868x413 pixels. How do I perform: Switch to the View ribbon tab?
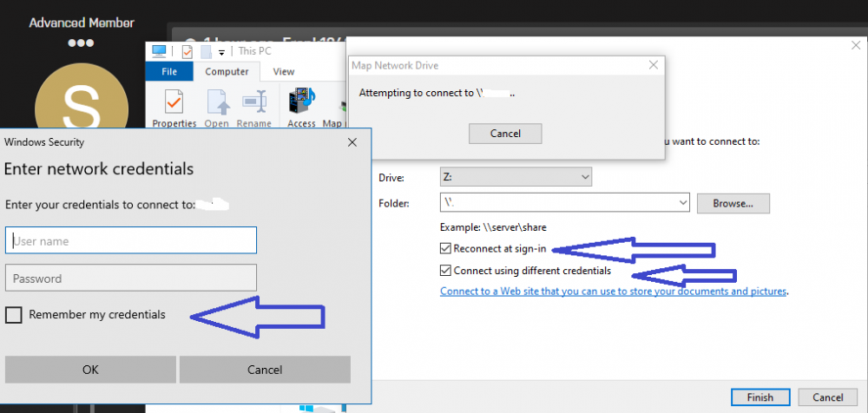[x=284, y=71]
